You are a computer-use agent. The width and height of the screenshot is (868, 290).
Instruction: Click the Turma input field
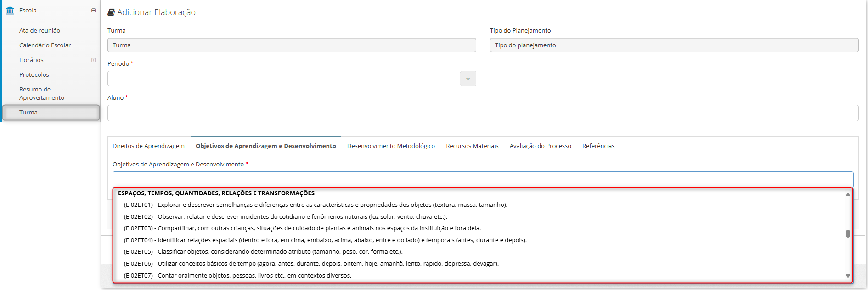[292, 45]
